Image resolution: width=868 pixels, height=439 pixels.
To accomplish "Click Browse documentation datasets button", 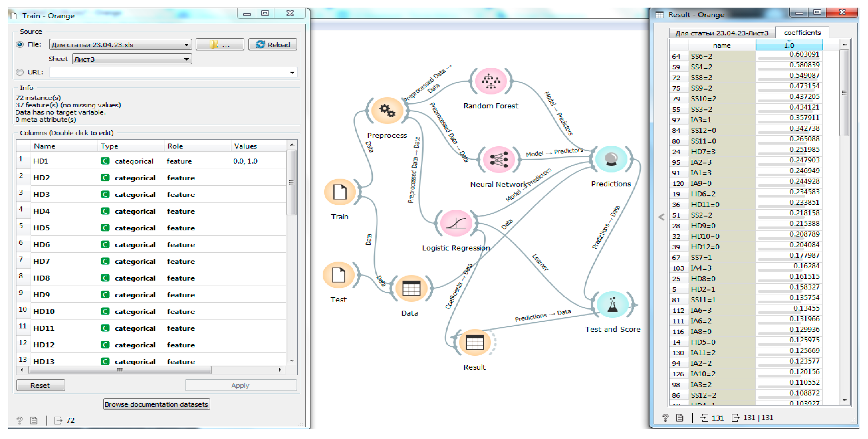I will 156,404.
